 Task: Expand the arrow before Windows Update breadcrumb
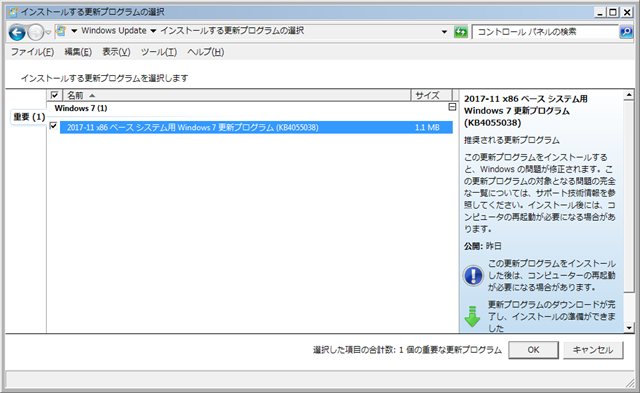[74, 31]
